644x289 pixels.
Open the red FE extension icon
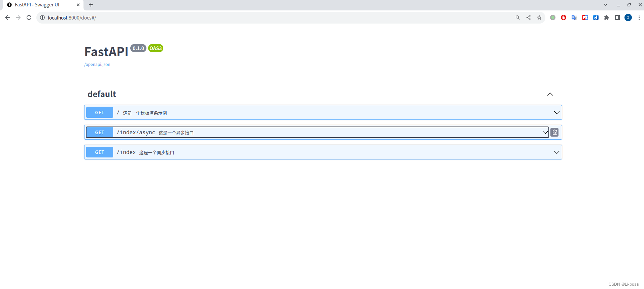(x=585, y=17)
